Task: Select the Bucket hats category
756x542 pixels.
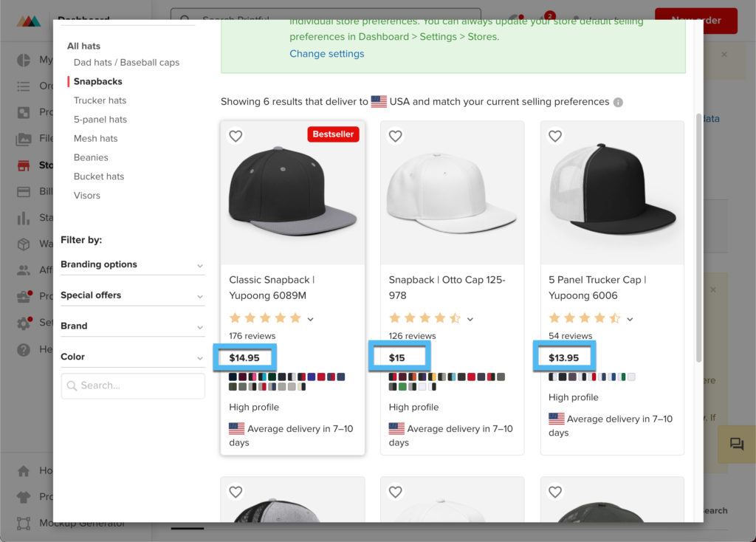Action: point(99,176)
